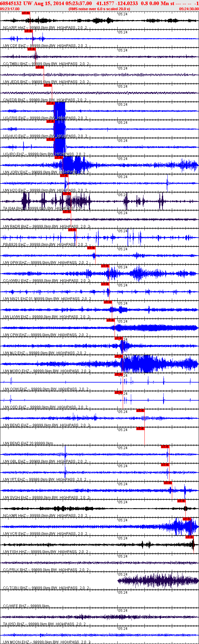The width and height of the screenshot is (199, 644).
Task: Select the pick marker on the OSD trace
Action: point(119,392)
